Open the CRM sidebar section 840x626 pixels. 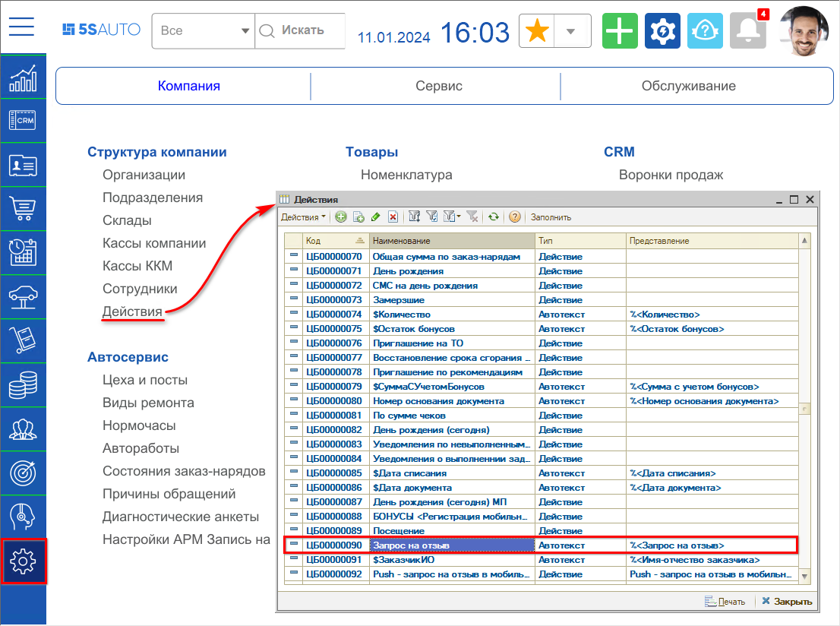(x=23, y=121)
